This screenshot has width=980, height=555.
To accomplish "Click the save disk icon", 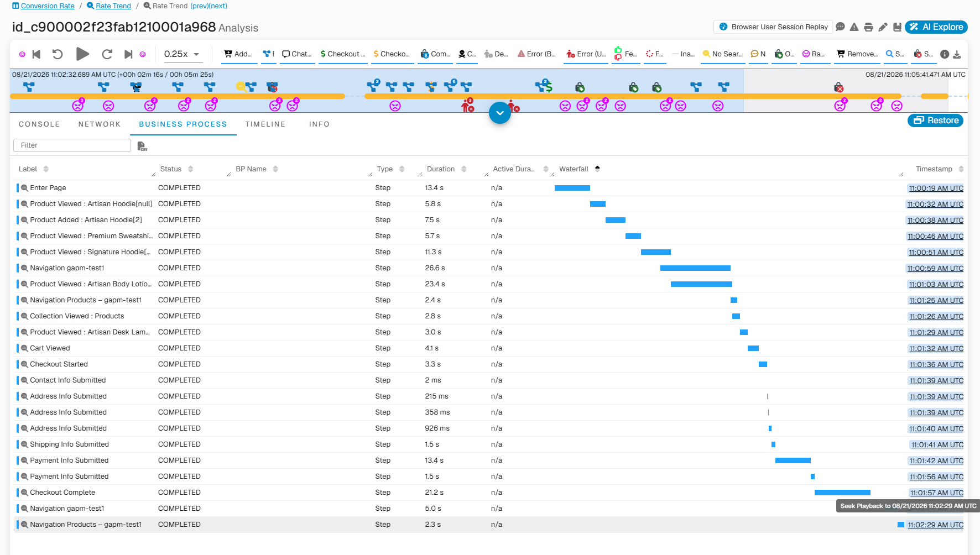I will 897,27.
